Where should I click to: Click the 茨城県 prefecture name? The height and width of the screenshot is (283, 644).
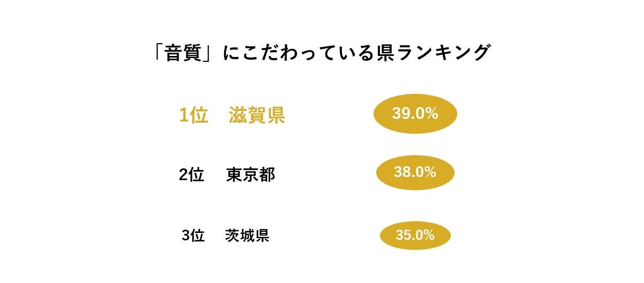pos(248,236)
